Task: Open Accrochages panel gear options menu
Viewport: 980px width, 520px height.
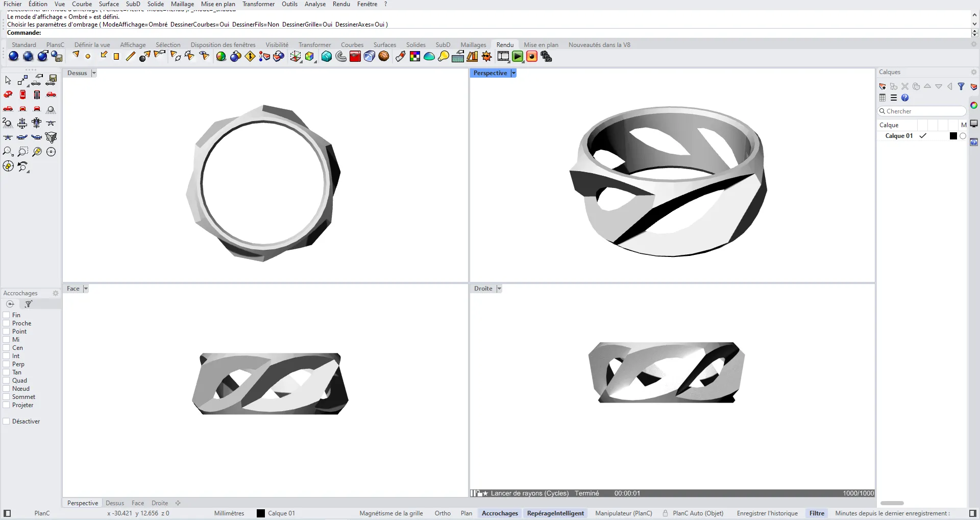Action: 56,293
